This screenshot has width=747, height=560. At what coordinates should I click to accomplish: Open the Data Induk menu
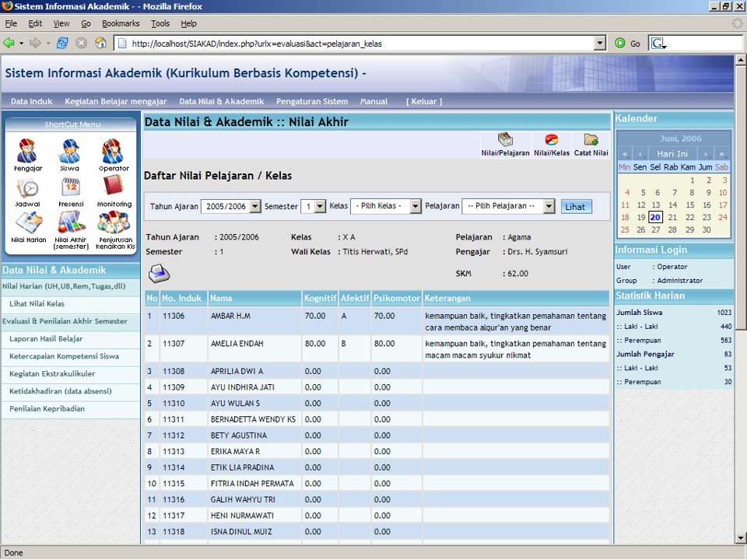click(x=32, y=101)
